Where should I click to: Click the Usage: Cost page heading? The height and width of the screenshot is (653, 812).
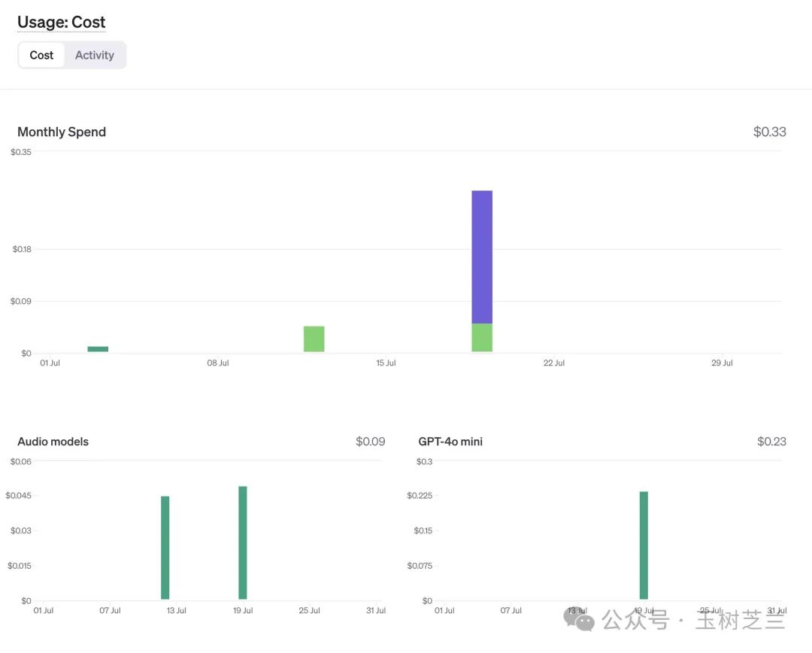61,22
